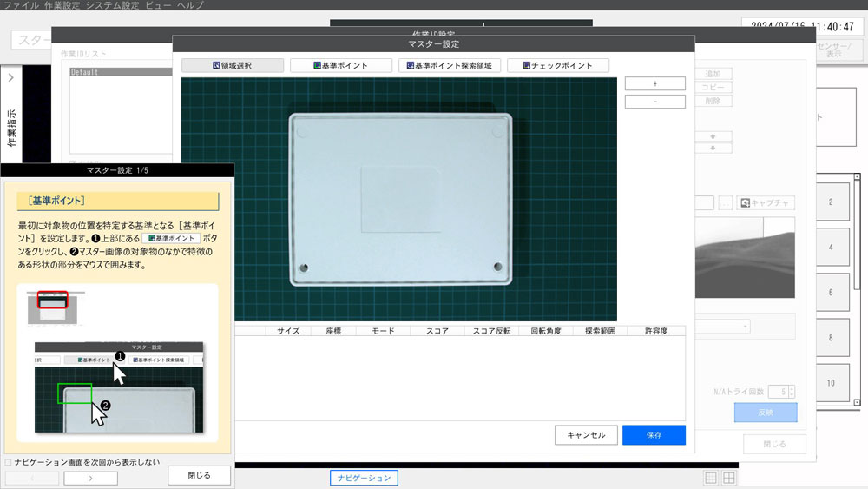Close the 作業ID設定 window with 閉じる
Viewport: 868px width, 489px height.
point(774,444)
